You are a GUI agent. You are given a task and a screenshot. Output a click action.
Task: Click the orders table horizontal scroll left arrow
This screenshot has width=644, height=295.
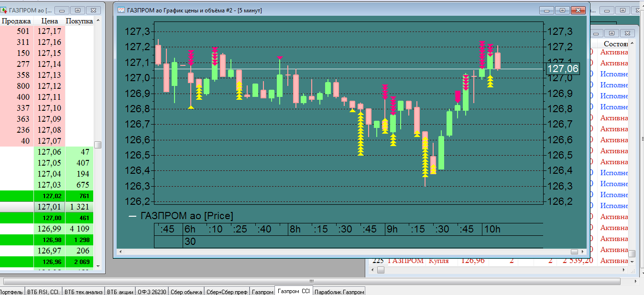point(373,270)
